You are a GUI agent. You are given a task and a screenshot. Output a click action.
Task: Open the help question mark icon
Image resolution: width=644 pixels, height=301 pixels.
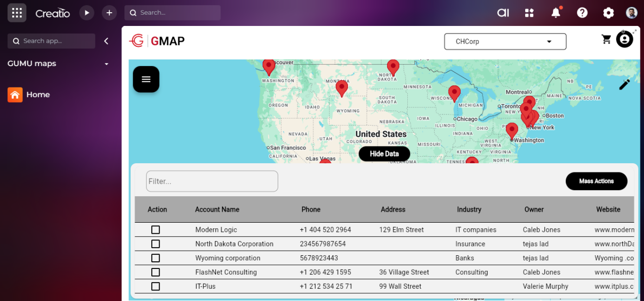click(x=583, y=13)
